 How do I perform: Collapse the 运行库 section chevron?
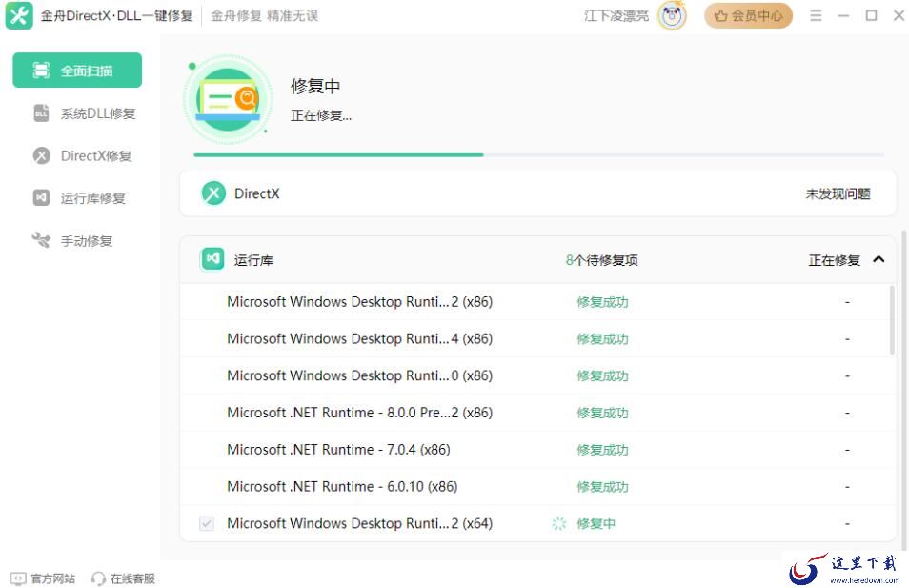879,259
